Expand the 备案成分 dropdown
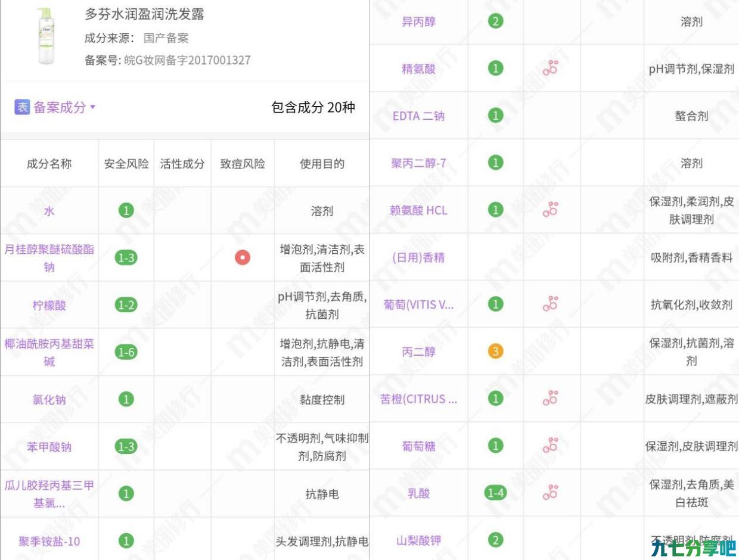The image size is (739, 560). pyautogui.click(x=64, y=107)
